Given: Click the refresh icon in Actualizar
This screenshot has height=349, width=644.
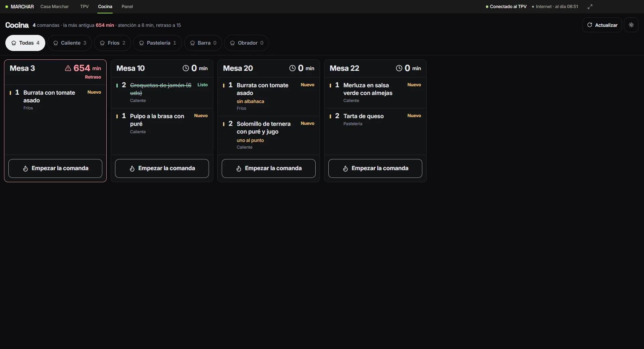Looking at the screenshot, I should pos(590,25).
